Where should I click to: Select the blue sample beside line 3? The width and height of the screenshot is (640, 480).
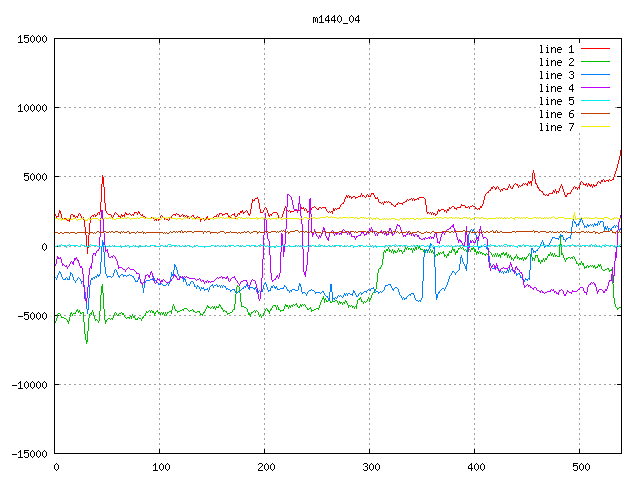(x=595, y=75)
